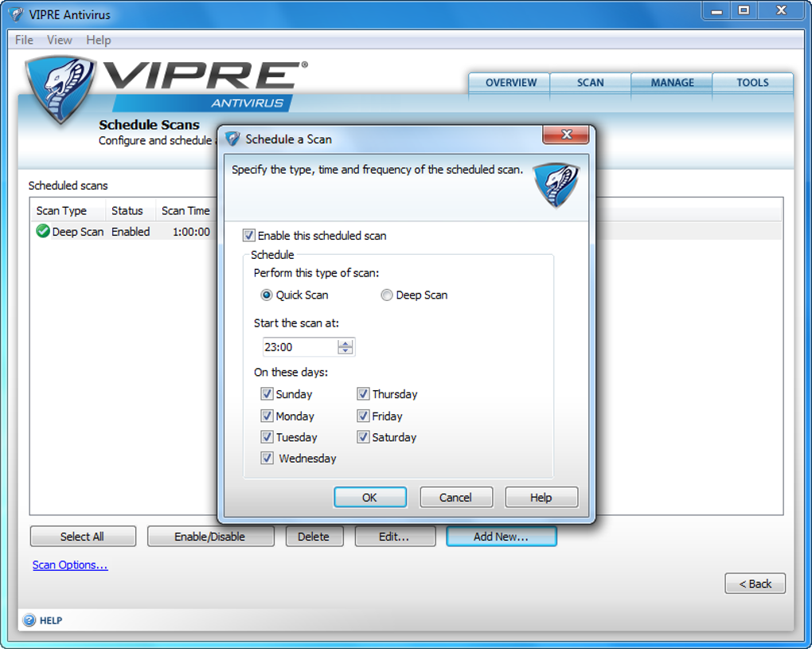
Task: Click the shield icon in Schedule a Scan title
Action: [233, 139]
